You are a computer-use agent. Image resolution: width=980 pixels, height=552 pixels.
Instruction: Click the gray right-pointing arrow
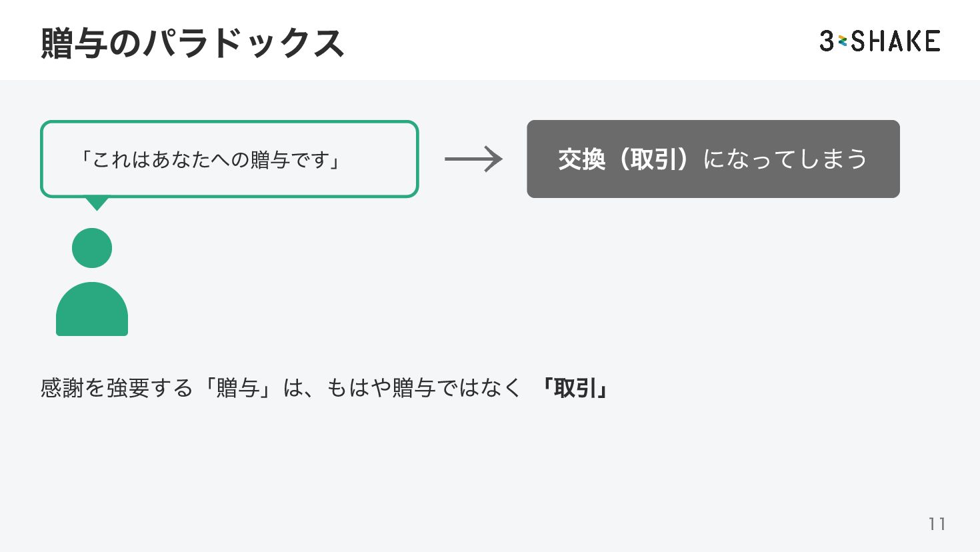[x=473, y=159]
